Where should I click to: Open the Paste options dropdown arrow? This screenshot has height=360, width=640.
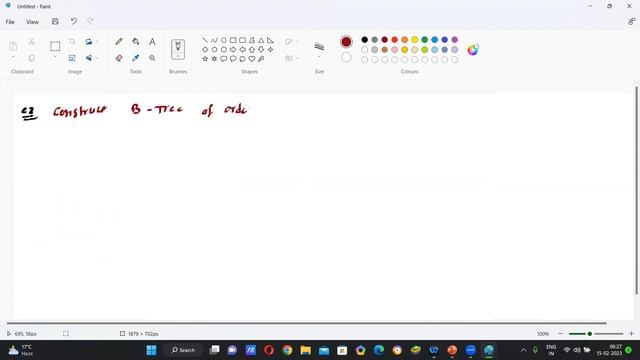(x=13, y=57)
